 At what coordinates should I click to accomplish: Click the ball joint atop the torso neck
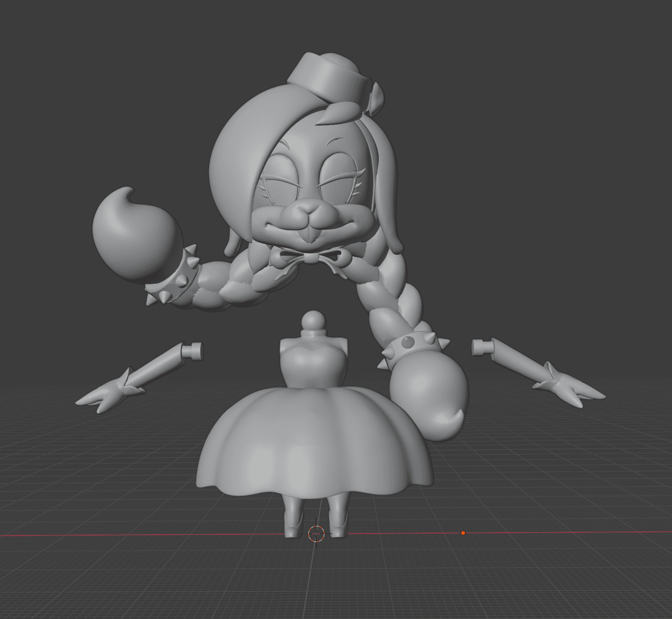pyautogui.click(x=314, y=320)
